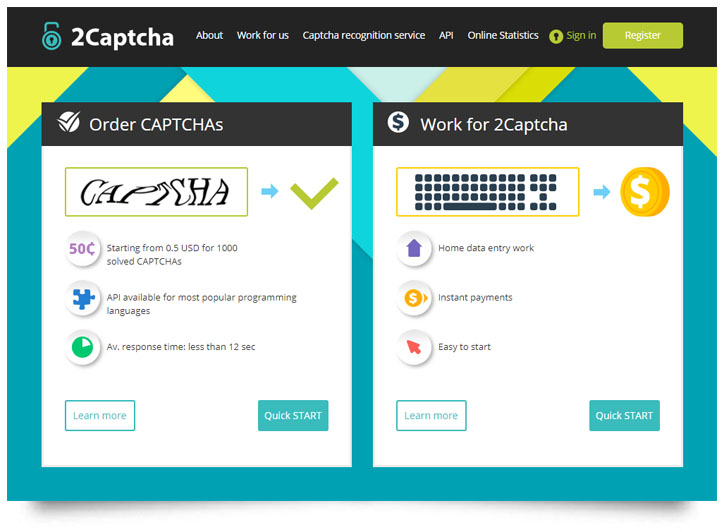Click the Order CAPTCHAs heading
Image resolution: width=725 pixels, height=532 pixels.
coord(156,125)
